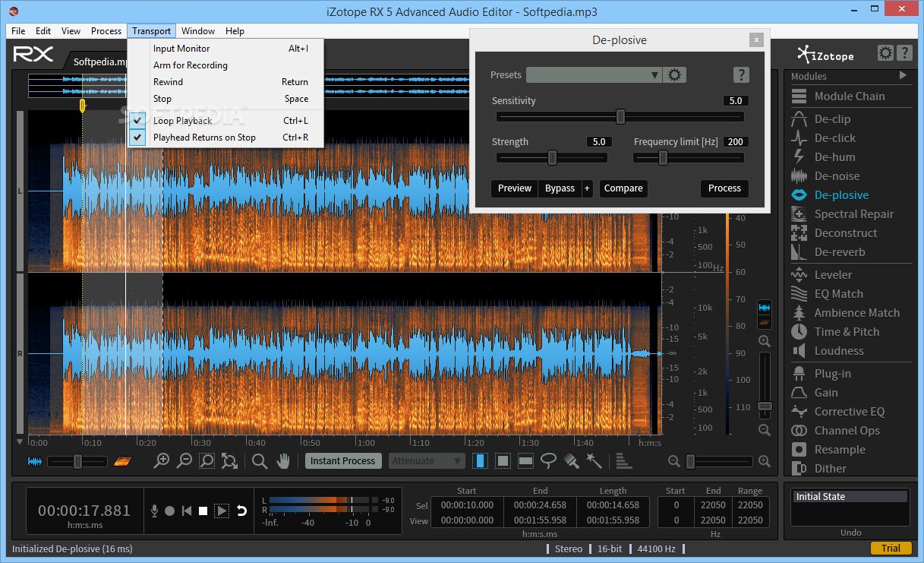Toggle microphone input monitoring
The image size is (924, 563).
[154, 511]
